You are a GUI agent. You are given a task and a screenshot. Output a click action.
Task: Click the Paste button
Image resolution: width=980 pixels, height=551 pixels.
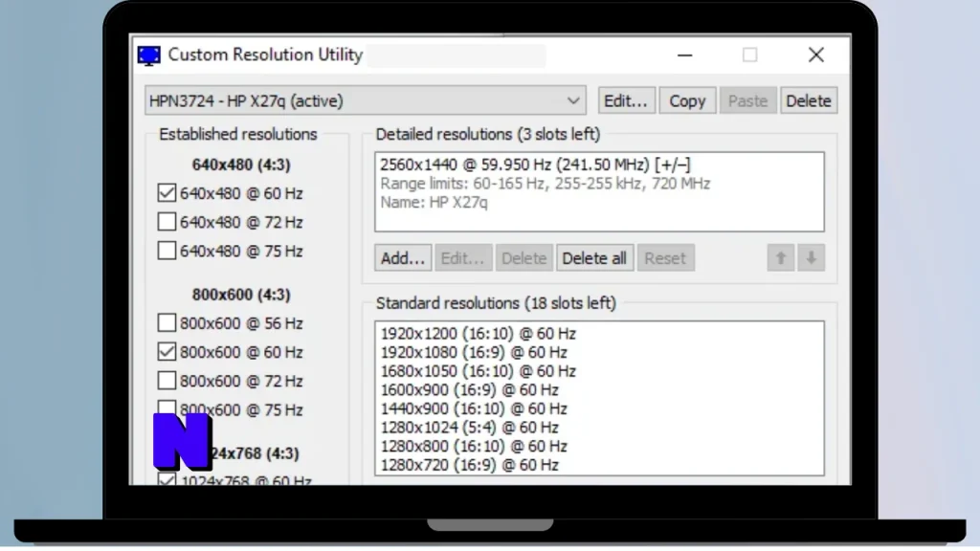coord(747,100)
